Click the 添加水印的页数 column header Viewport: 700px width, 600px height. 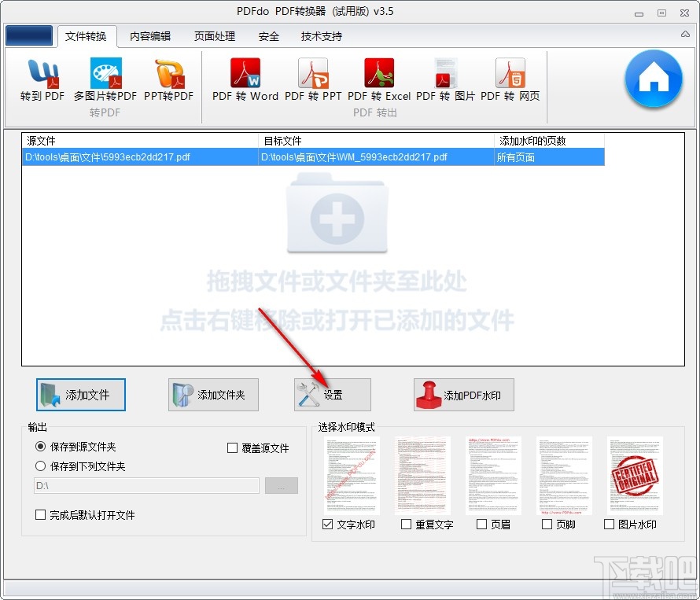(549, 141)
